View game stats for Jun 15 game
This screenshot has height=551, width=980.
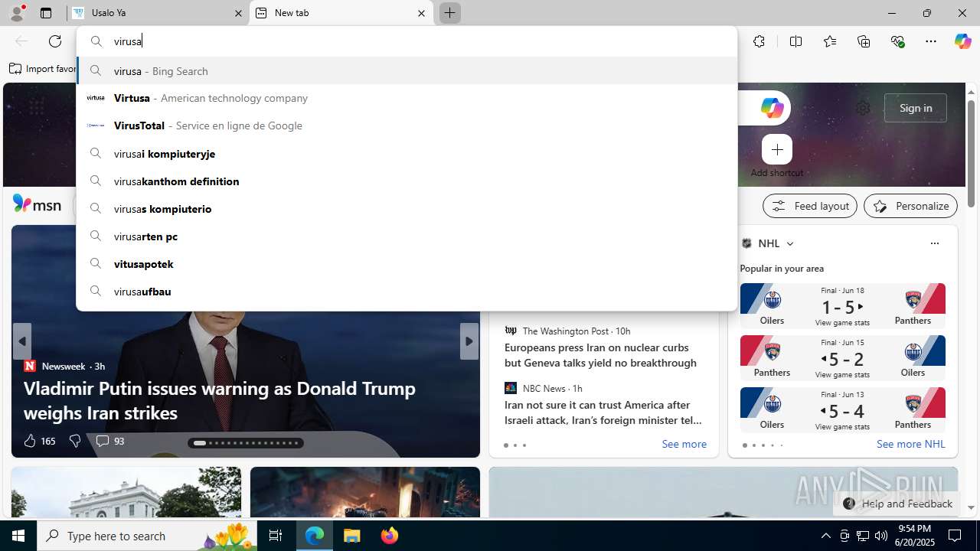pos(842,375)
